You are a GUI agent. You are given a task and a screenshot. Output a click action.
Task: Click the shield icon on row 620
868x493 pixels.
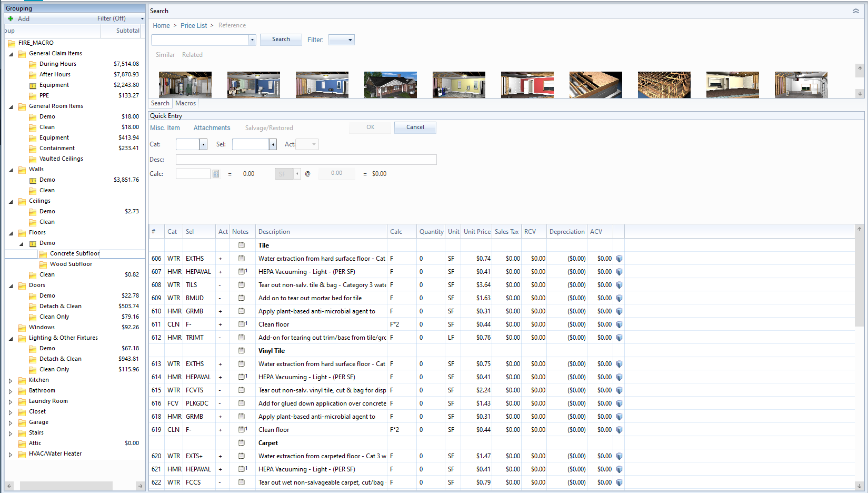pyautogui.click(x=619, y=456)
